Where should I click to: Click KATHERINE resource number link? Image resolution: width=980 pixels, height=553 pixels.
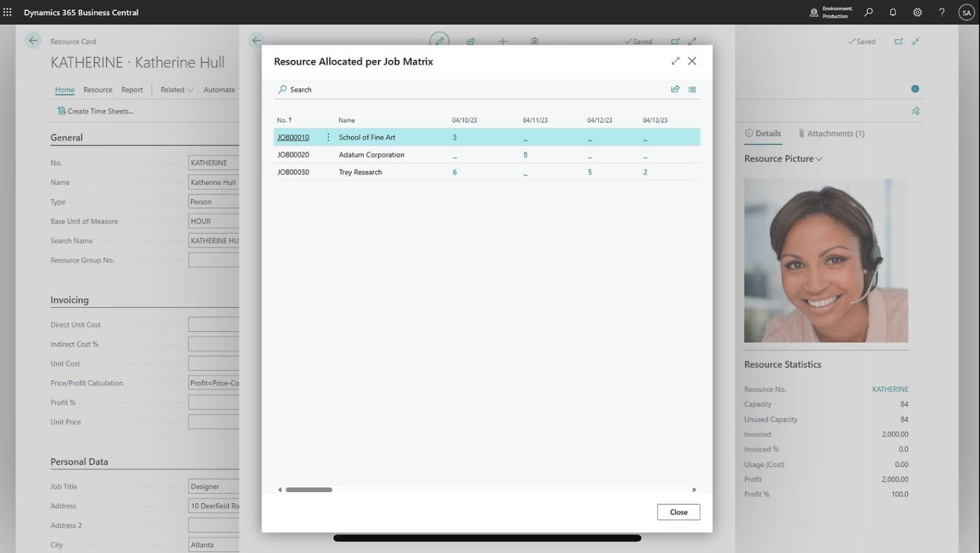pyautogui.click(x=890, y=389)
